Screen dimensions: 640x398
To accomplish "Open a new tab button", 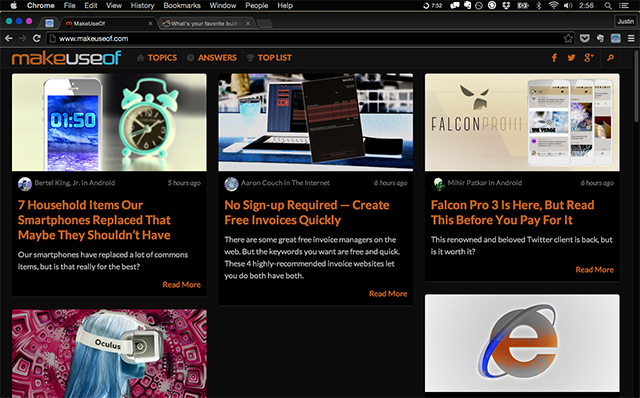I will pyautogui.click(x=265, y=24).
